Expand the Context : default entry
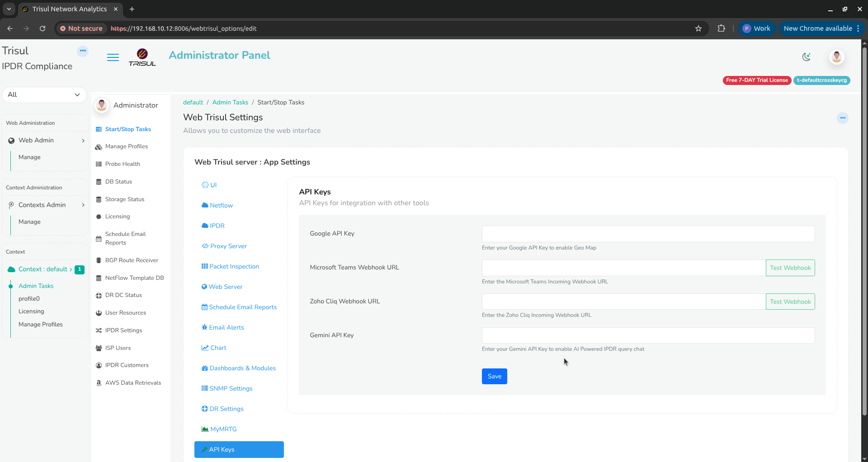This screenshot has width=868, height=462. coord(46,269)
